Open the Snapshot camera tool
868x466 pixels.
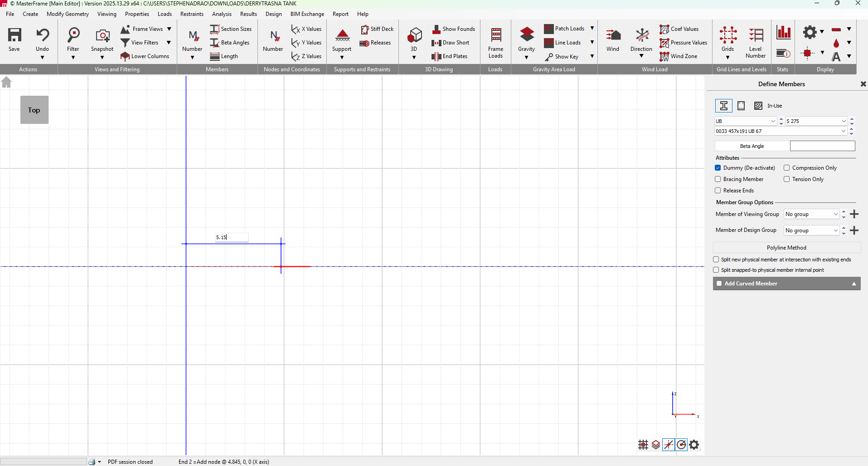click(x=102, y=35)
